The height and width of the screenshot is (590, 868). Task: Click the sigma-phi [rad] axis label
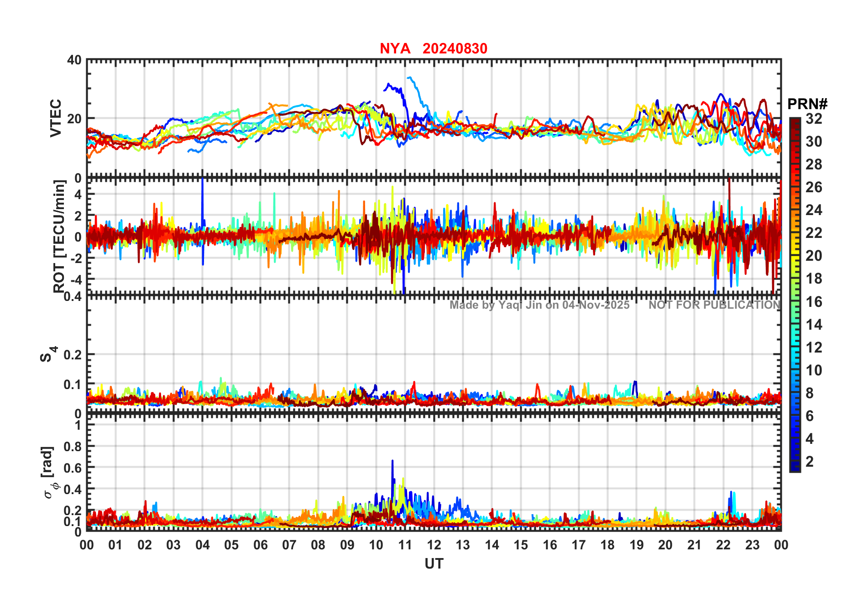(49, 473)
